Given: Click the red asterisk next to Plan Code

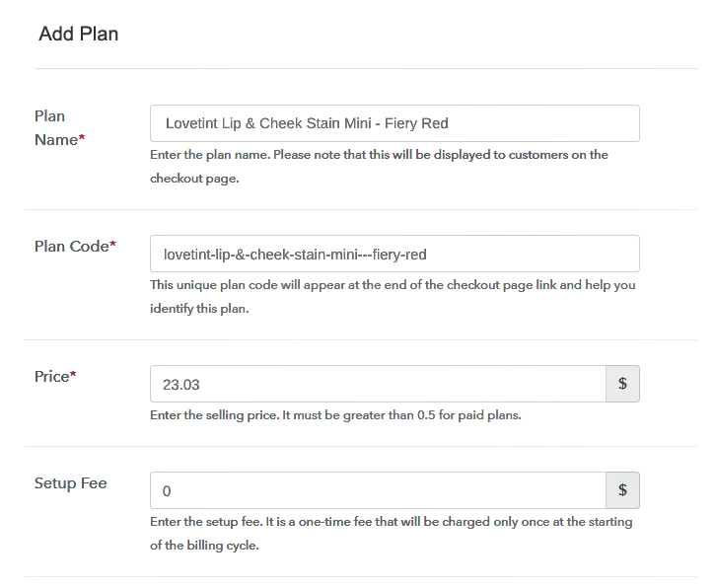Looking at the screenshot, I should tap(112, 244).
